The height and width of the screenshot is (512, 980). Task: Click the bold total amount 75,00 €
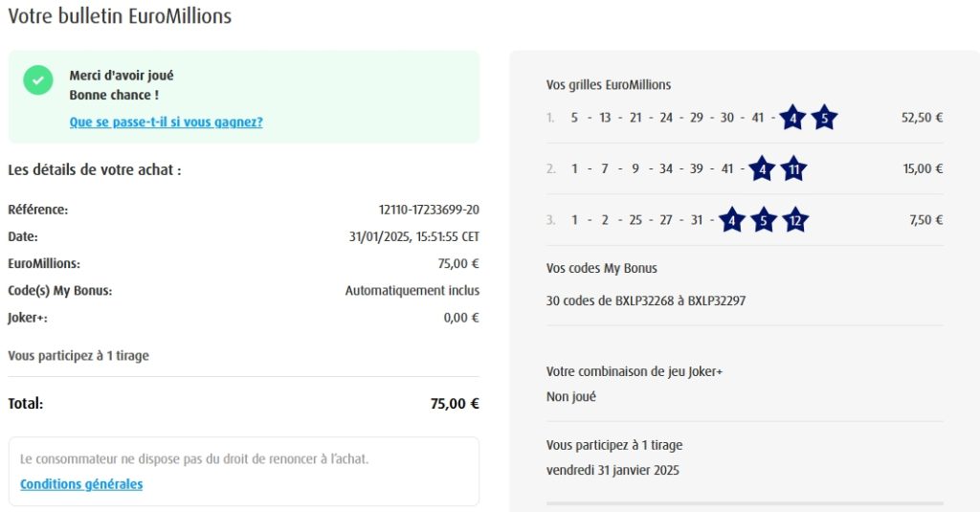pos(455,404)
